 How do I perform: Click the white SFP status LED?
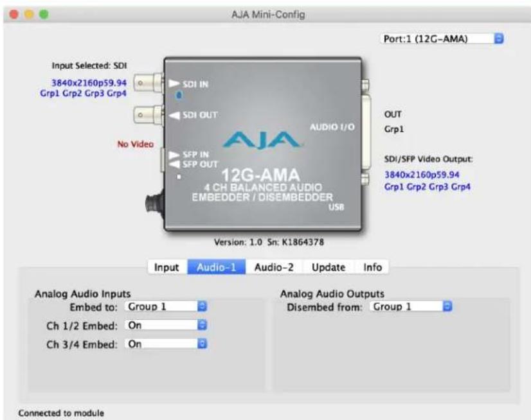point(179,177)
